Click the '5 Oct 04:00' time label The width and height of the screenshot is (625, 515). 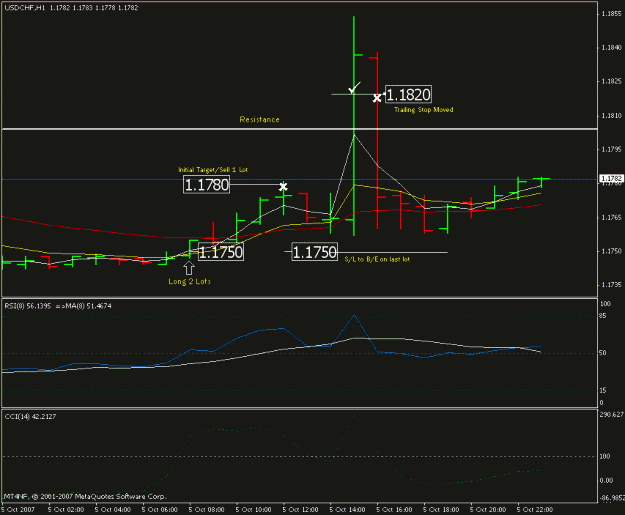pyautogui.click(x=113, y=510)
